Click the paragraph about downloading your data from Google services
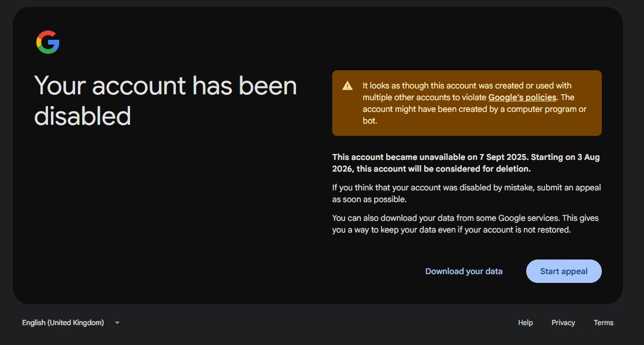This screenshot has height=345, width=644. pos(465,224)
